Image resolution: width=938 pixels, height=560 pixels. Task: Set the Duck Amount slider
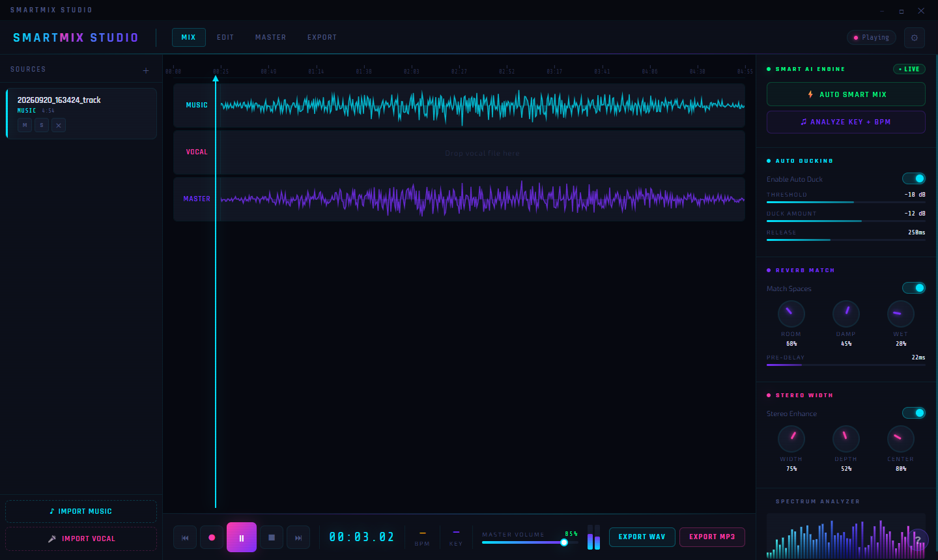coord(846,221)
